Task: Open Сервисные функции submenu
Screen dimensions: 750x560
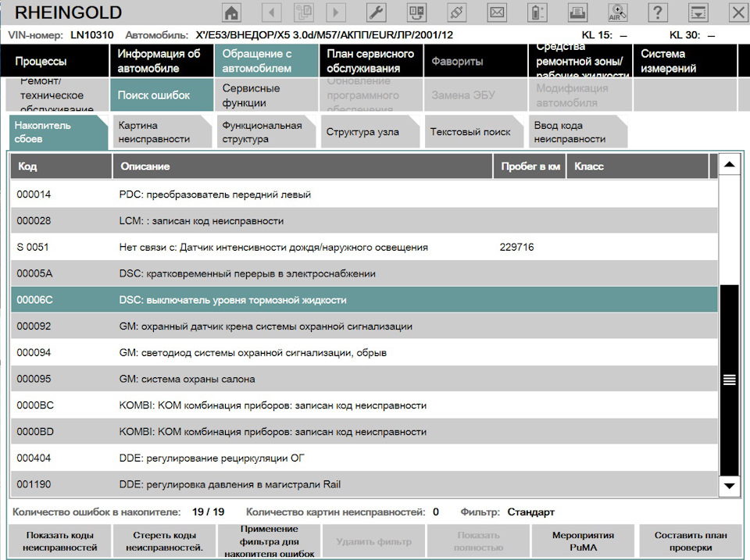Action: [266, 95]
